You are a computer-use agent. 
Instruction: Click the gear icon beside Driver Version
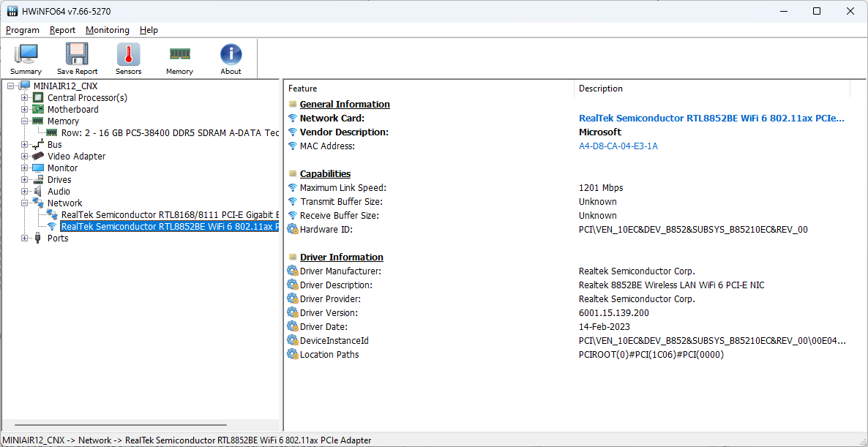(x=293, y=312)
